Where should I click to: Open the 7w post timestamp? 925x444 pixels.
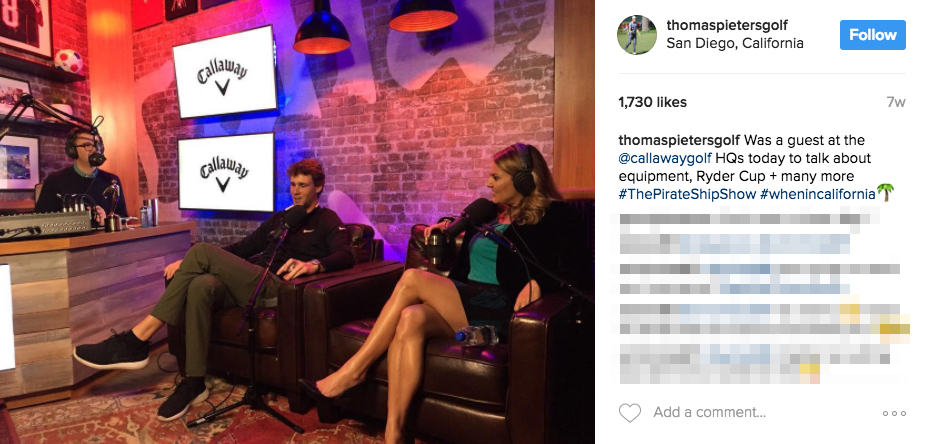[896, 102]
